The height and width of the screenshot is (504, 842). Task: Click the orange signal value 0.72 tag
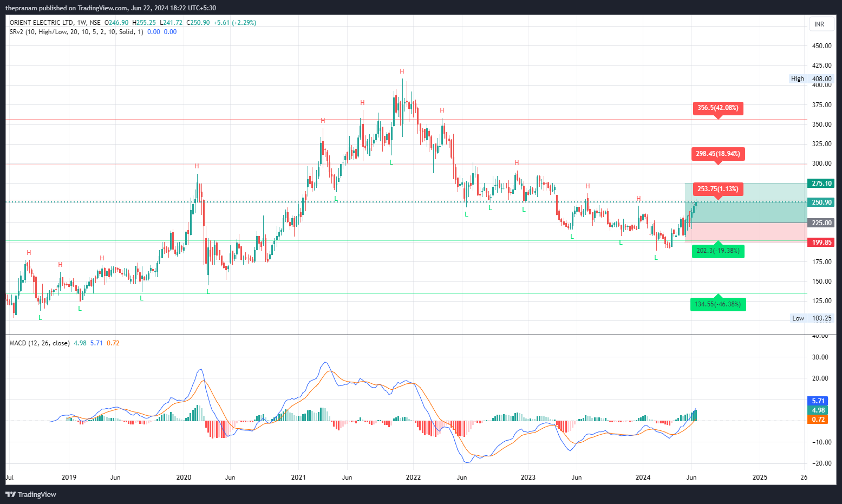(818, 420)
